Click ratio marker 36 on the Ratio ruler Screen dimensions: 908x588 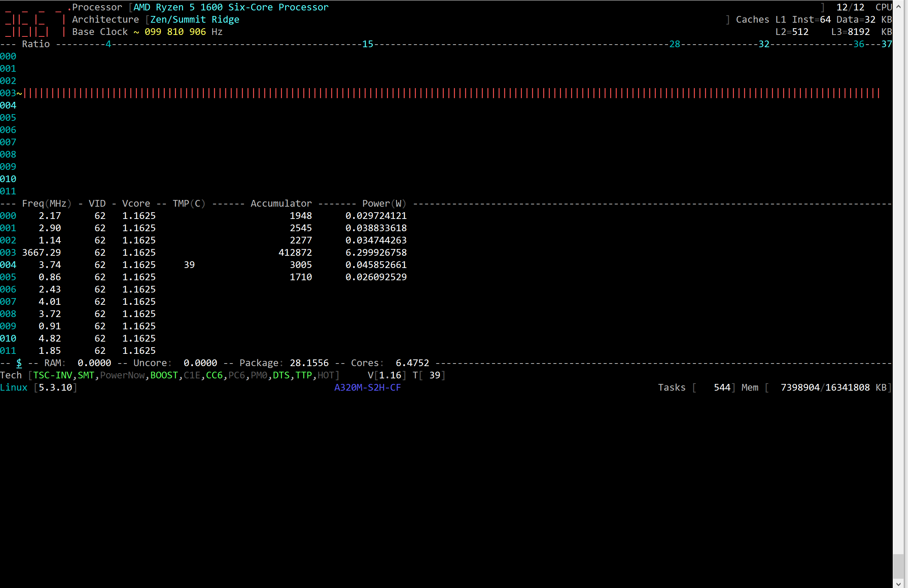[x=859, y=44]
